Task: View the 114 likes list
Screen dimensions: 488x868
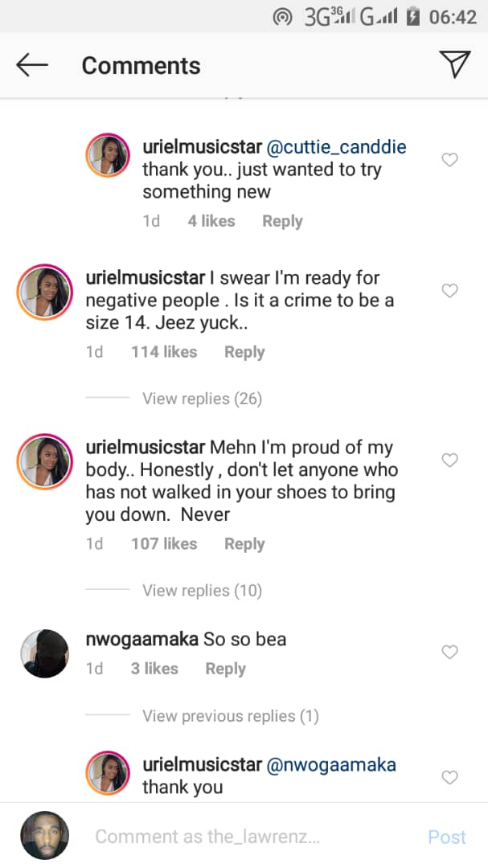Action: [164, 352]
